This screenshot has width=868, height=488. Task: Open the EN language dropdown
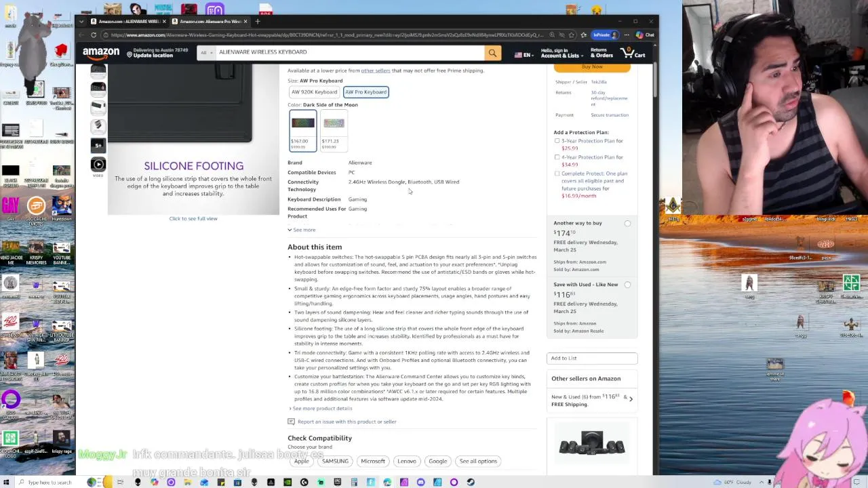[x=524, y=55]
